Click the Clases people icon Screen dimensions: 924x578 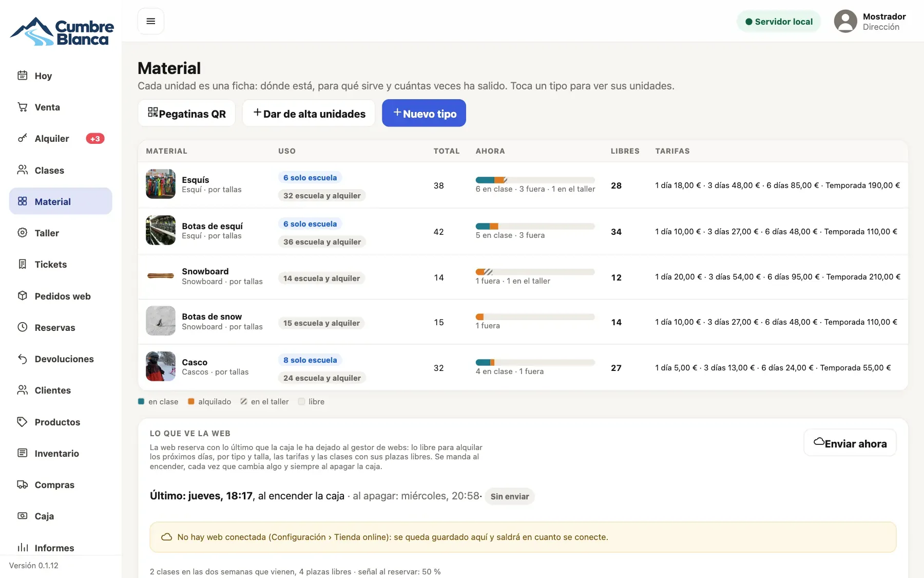point(22,170)
